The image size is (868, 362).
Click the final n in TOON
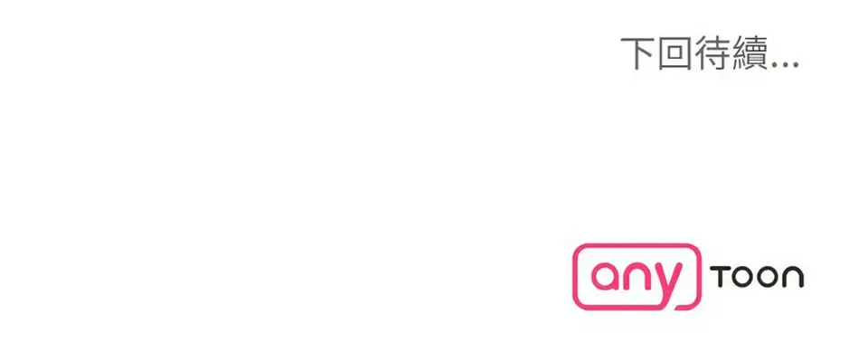[793, 277]
